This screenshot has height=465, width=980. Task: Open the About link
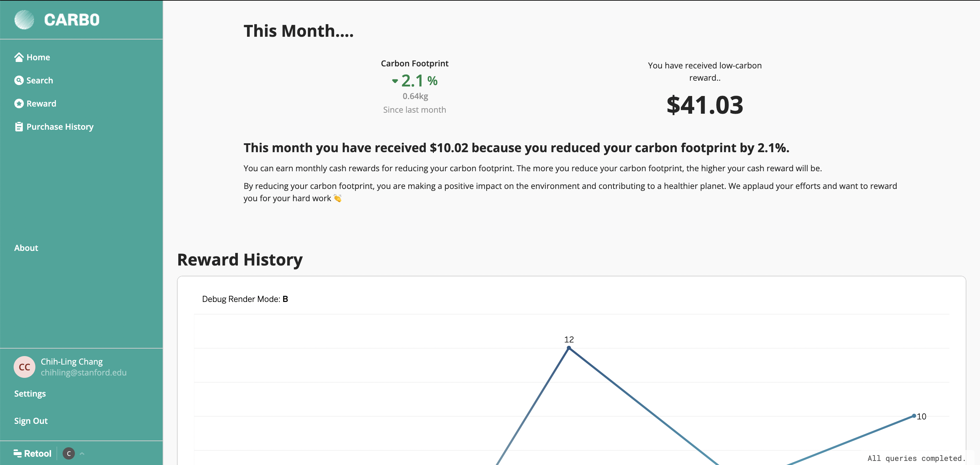26,248
